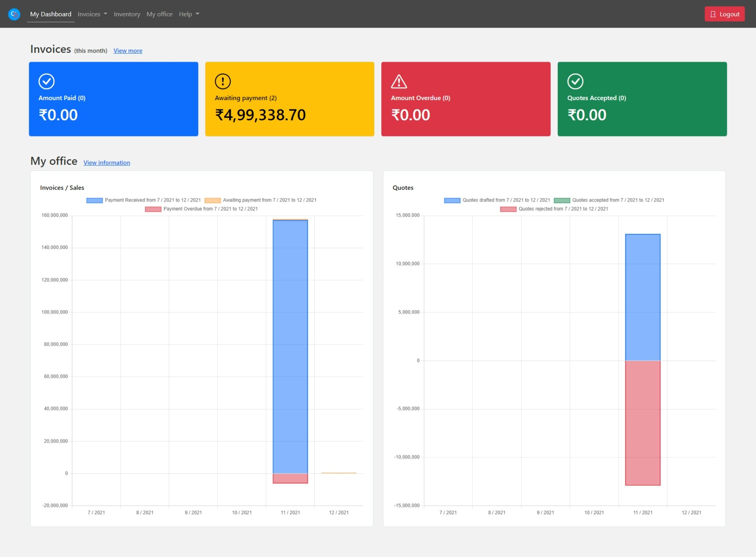Toggle Quotes drafted legend swatch
Viewport: 756px width, 557px height.
pyautogui.click(x=452, y=200)
